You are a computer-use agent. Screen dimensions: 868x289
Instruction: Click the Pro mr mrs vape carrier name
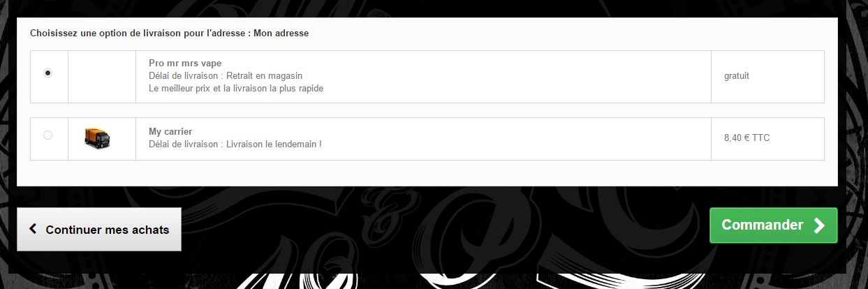185,63
